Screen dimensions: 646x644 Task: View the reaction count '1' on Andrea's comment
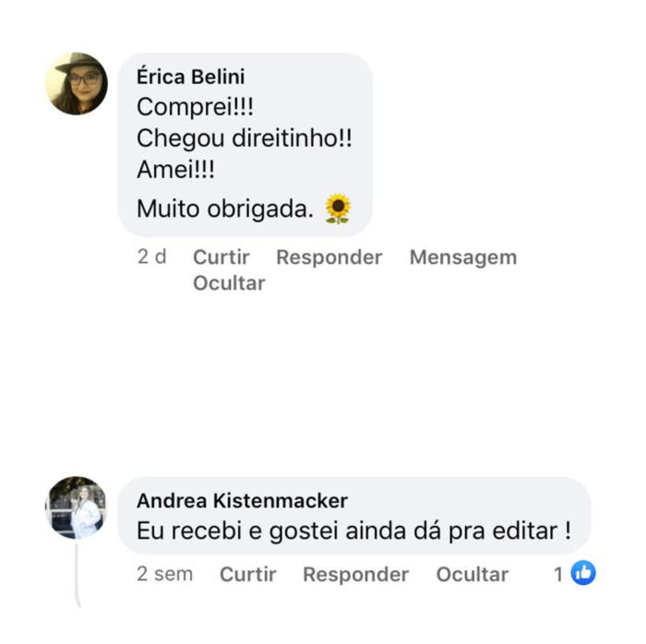558,574
